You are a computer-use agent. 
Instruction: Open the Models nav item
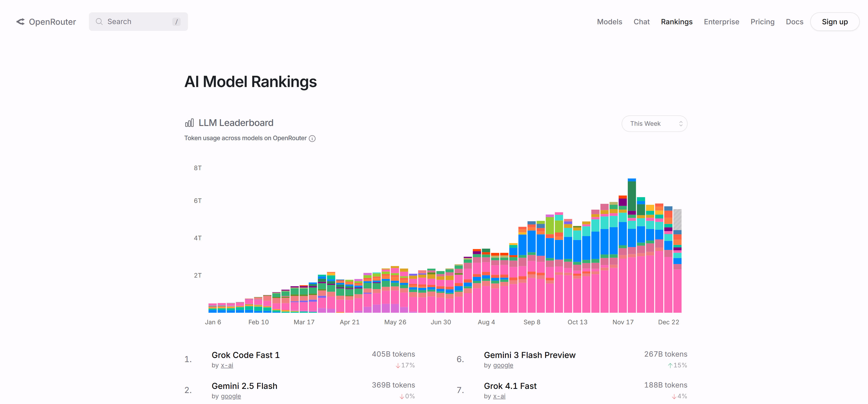pyautogui.click(x=609, y=22)
